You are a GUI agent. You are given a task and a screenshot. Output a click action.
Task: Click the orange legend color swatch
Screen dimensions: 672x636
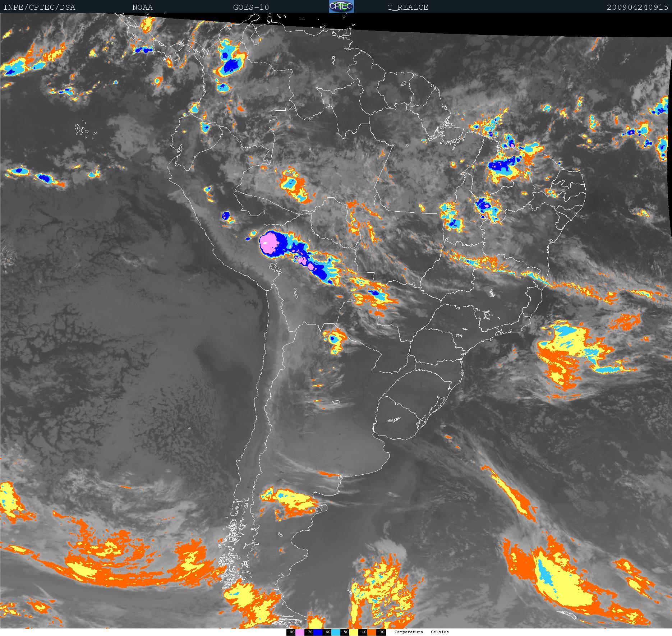372,632
